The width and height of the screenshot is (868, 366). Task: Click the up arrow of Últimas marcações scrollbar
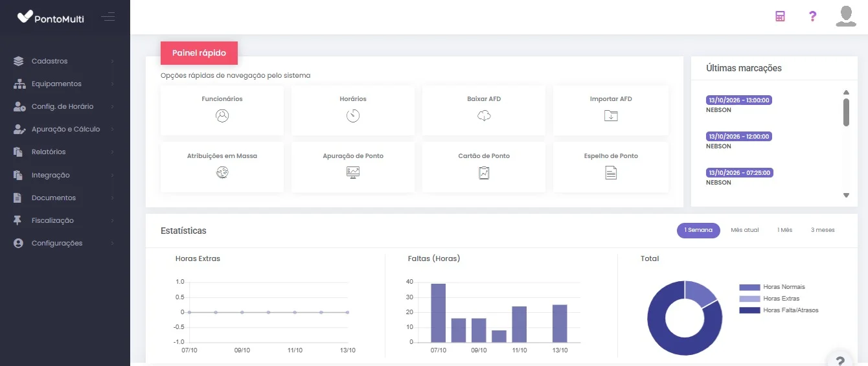[x=846, y=93]
